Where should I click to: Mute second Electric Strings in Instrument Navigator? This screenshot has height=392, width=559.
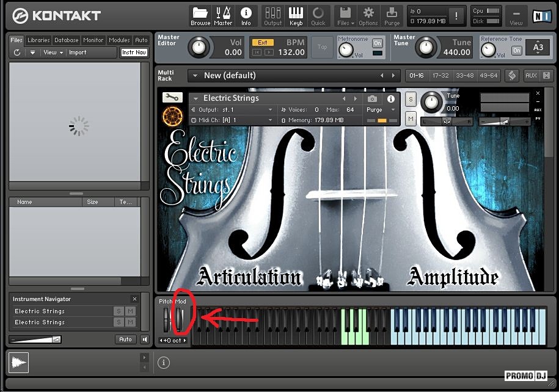point(131,322)
